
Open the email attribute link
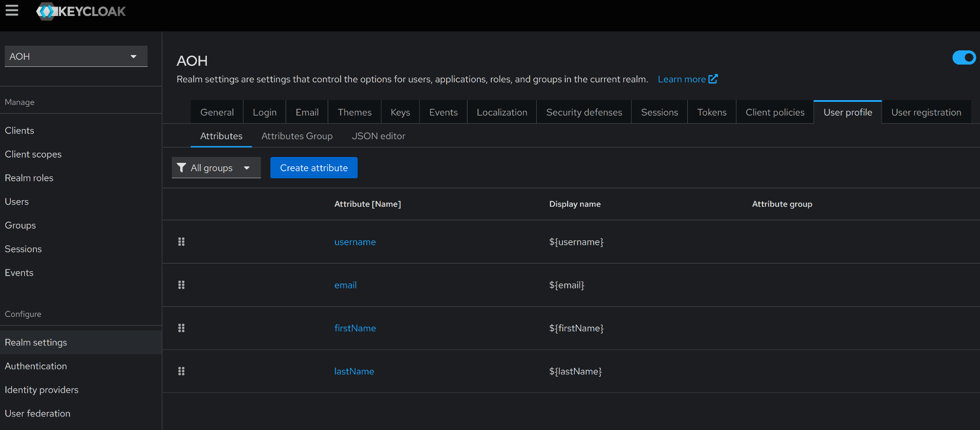click(x=345, y=285)
